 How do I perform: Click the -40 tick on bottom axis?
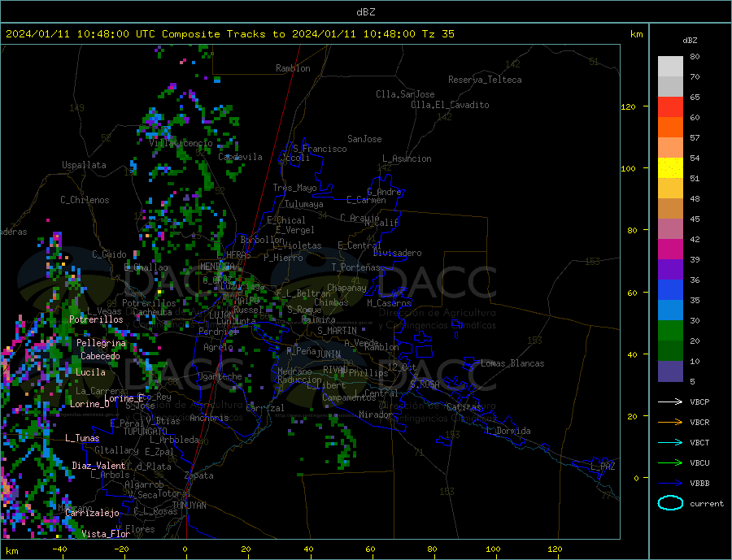59,549
